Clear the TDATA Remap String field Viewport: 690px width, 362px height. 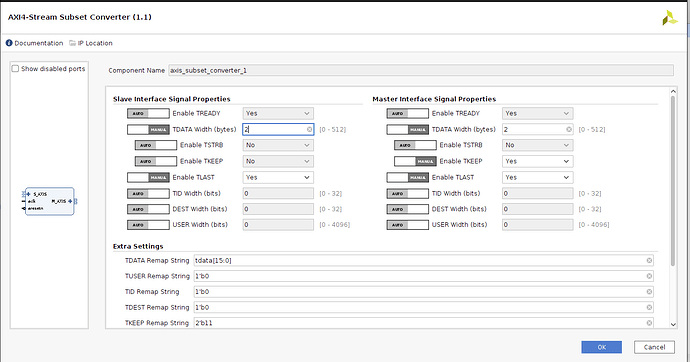[649, 260]
